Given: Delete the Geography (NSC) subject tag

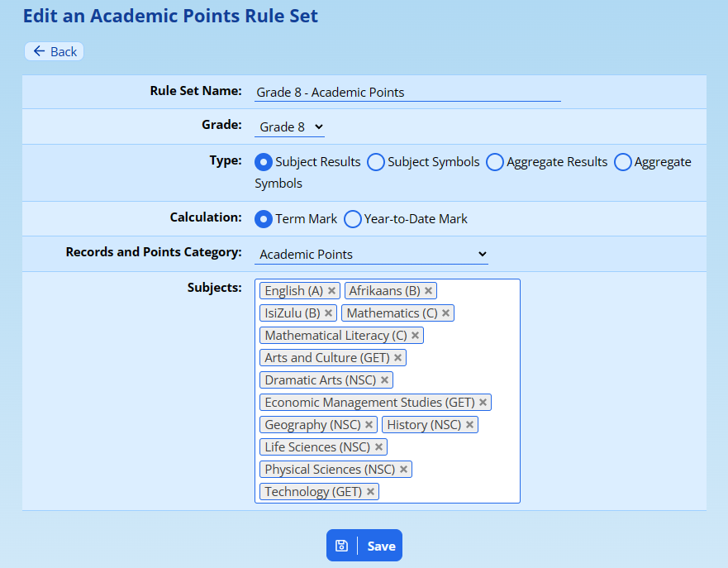Looking at the screenshot, I should pyautogui.click(x=369, y=425).
